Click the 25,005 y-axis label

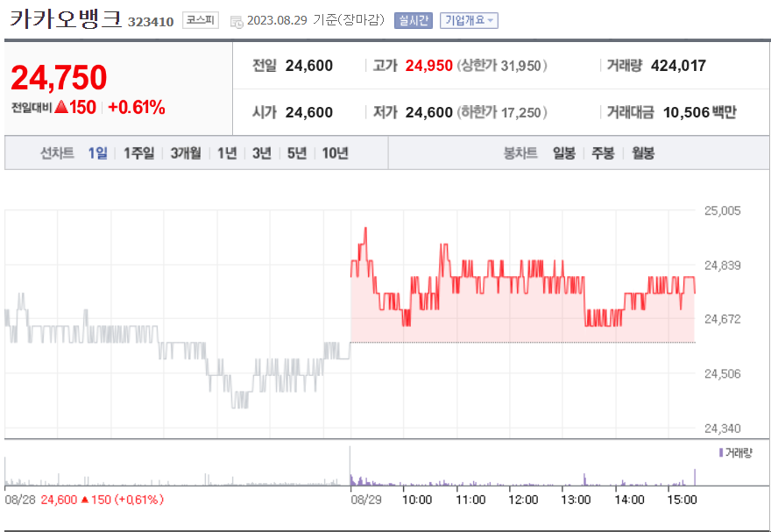pyautogui.click(x=722, y=211)
